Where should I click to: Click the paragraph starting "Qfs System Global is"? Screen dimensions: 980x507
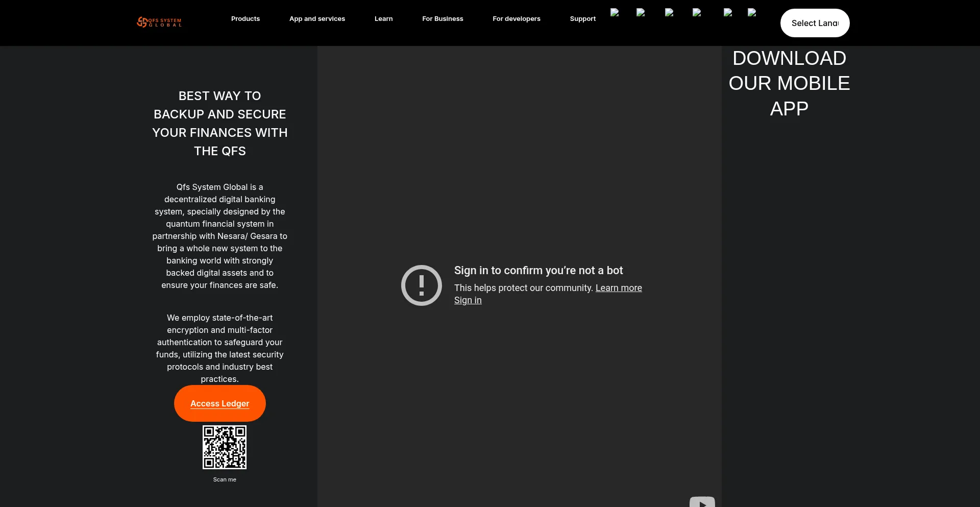[220, 236]
